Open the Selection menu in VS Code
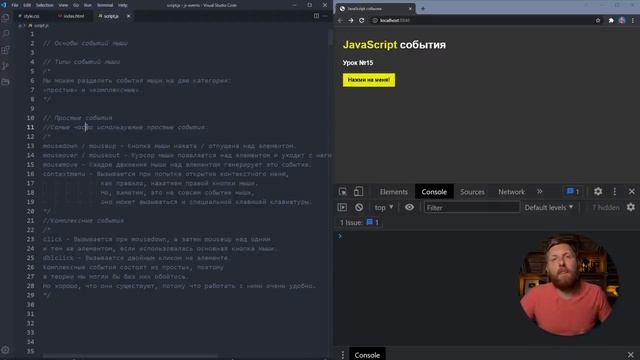Viewport: 640px width, 360px height. (x=44, y=5)
